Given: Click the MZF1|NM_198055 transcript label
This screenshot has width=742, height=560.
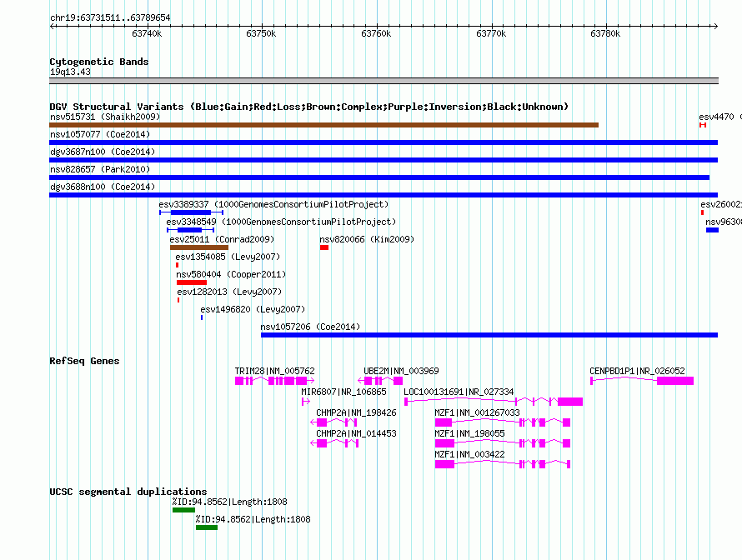Looking at the screenshot, I should [470, 433].
